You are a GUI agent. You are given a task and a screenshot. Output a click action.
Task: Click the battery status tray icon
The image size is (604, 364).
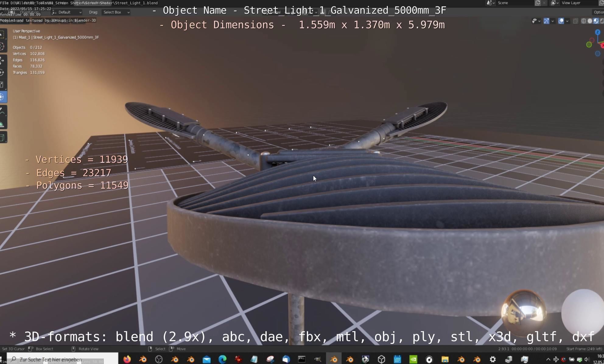tap(571, 359)
